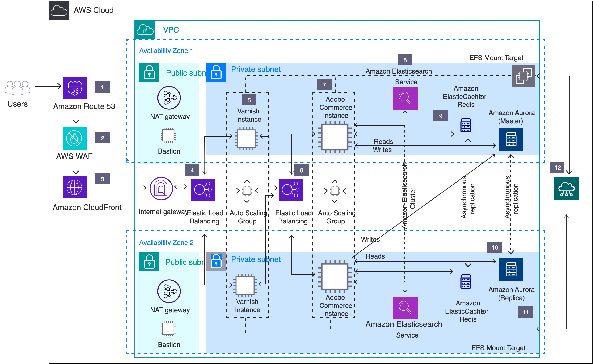Screen dimensions: 593x364
Task: Click the 'Amazon CloudFront' label
Action: tap(87, 207)
